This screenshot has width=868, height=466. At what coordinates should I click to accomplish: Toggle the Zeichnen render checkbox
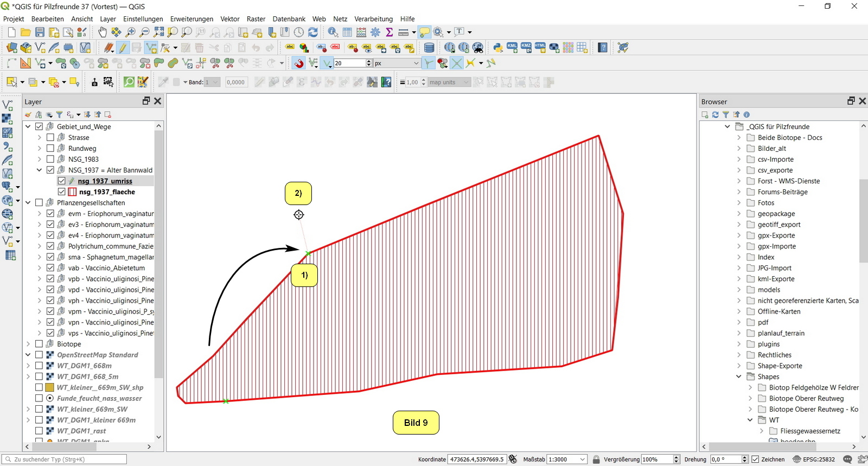(755, 459)
